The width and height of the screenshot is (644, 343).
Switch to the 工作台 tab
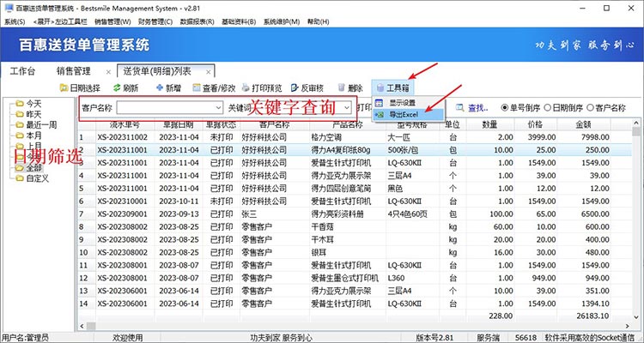click(22, 71)
